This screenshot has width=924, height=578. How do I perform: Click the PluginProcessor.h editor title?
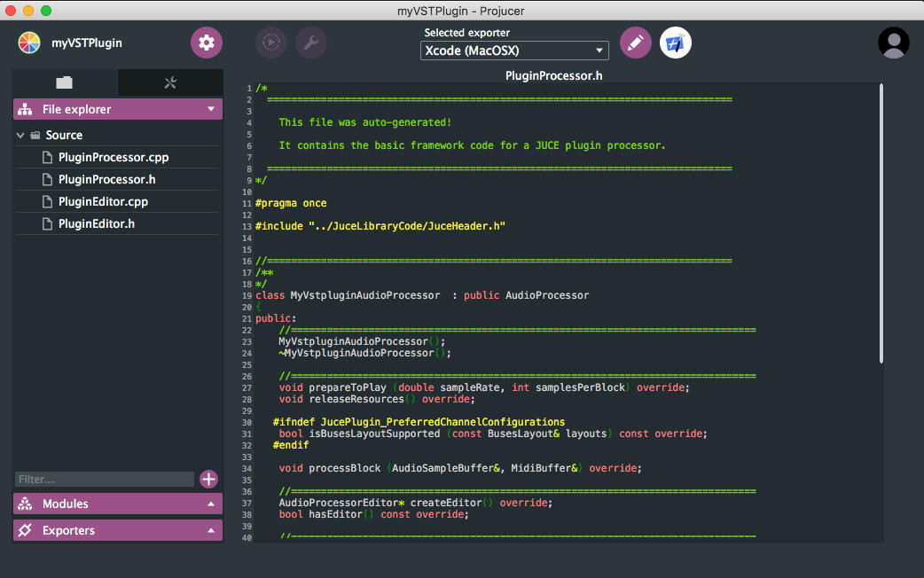pyautogui.click(x=554, y=75)
